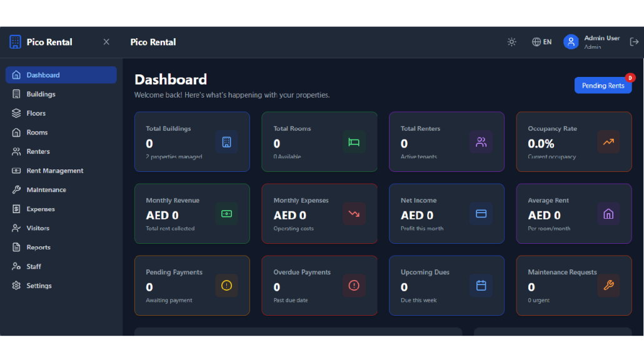
Task: Click the logout icon in header
Action: click(634, 42)
